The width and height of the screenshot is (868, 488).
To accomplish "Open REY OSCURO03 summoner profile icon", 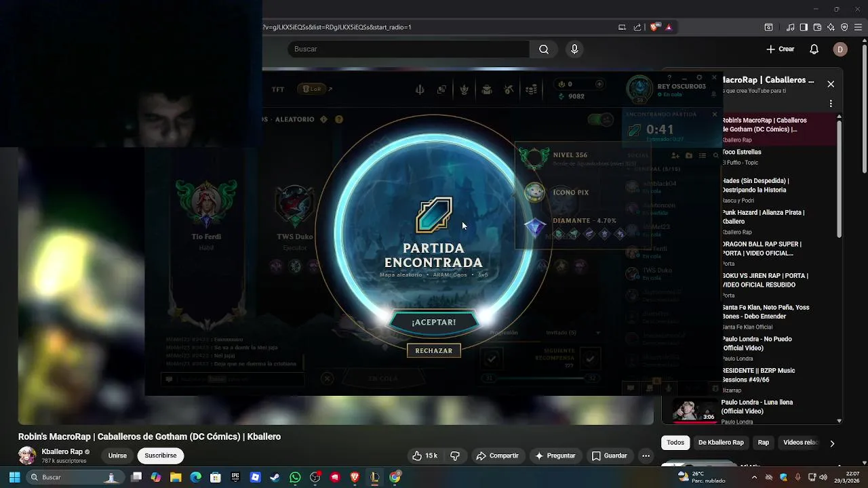I will (x=639, y=89).
